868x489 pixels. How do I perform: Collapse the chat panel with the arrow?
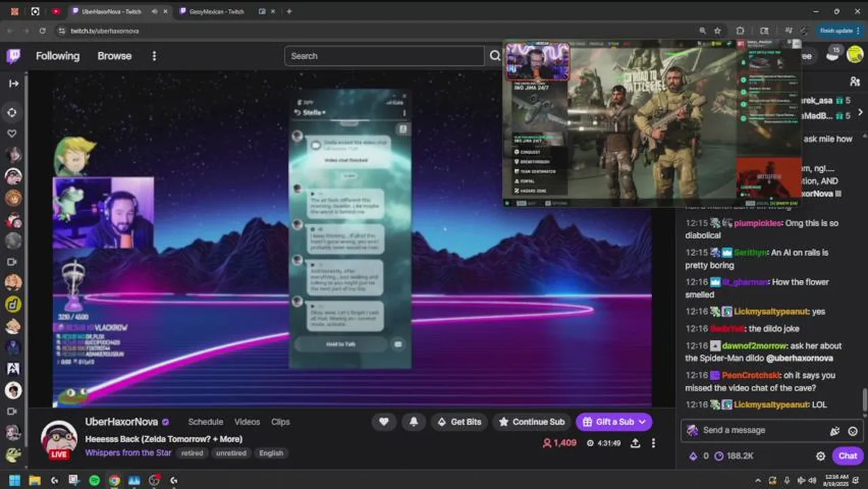[x=861, y=112]
